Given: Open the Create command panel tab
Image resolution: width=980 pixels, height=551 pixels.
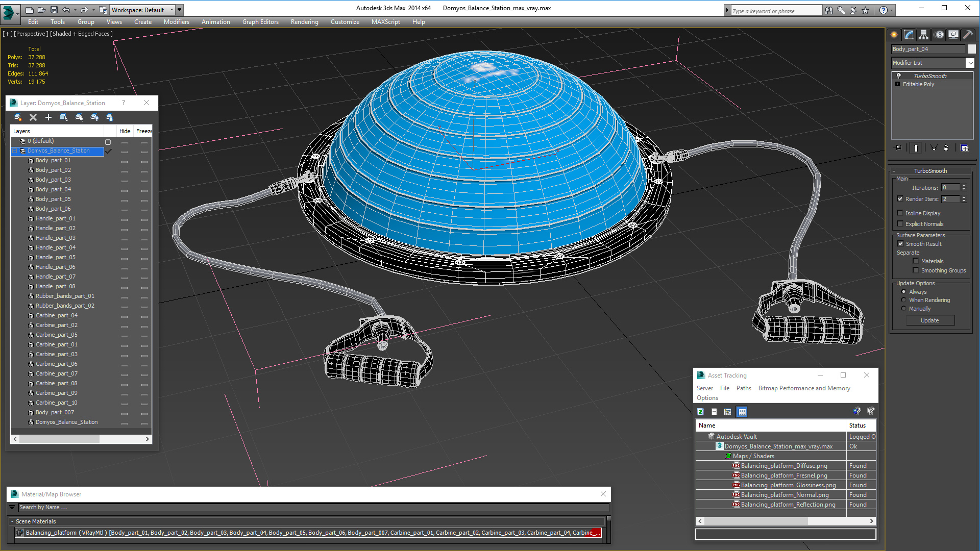Looking at the screenshot, I should pyautogui.click(x=894, y=35).
